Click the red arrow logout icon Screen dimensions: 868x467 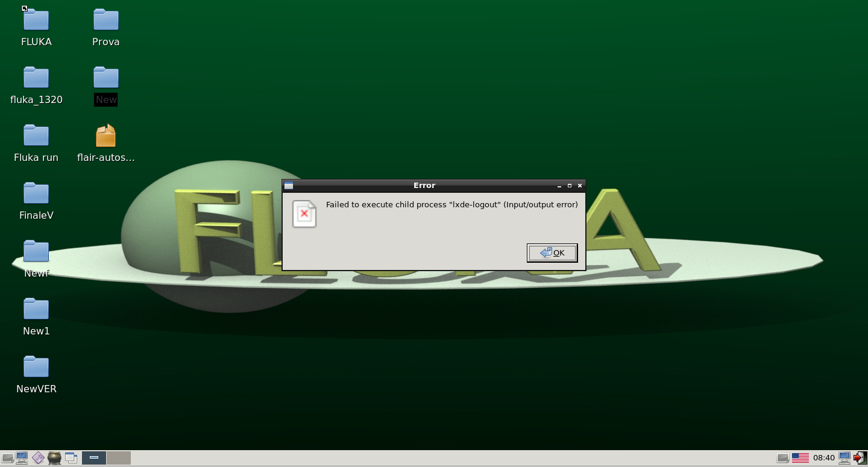[860, 458]
